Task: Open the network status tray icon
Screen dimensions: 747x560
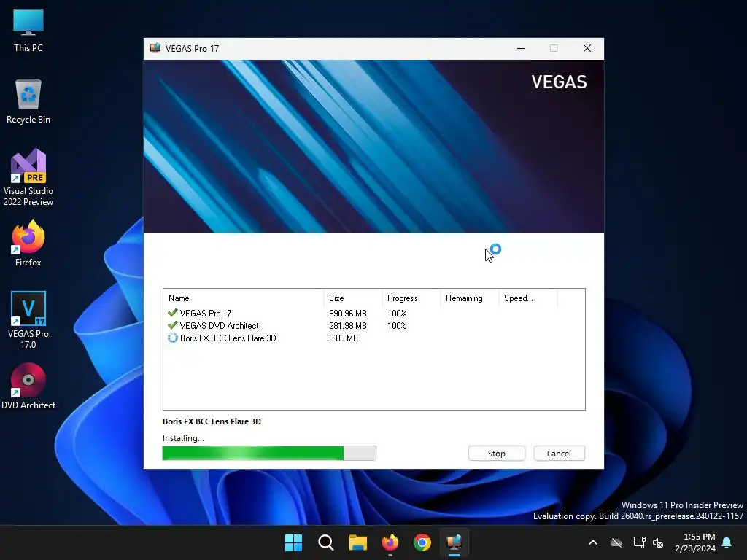Action: pyautogui.click(x=639, y=542)
